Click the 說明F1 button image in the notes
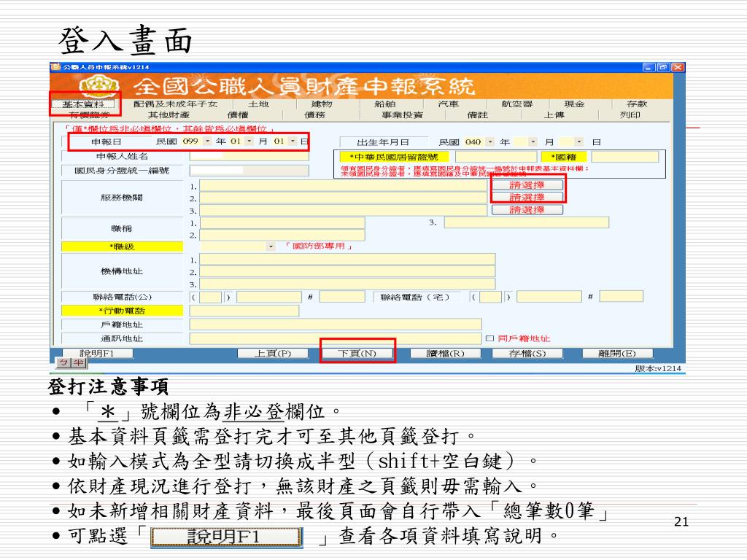 (x=227, y=537)
